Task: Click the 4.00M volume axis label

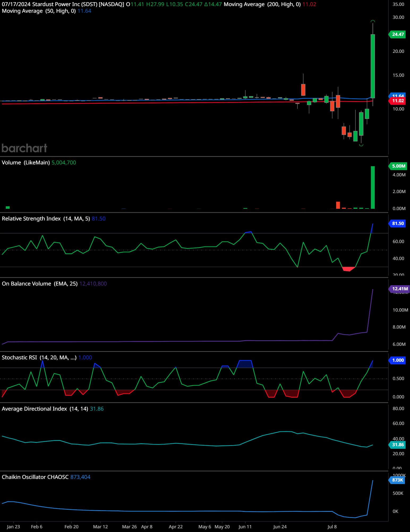Action: click(x=399, y=175)
